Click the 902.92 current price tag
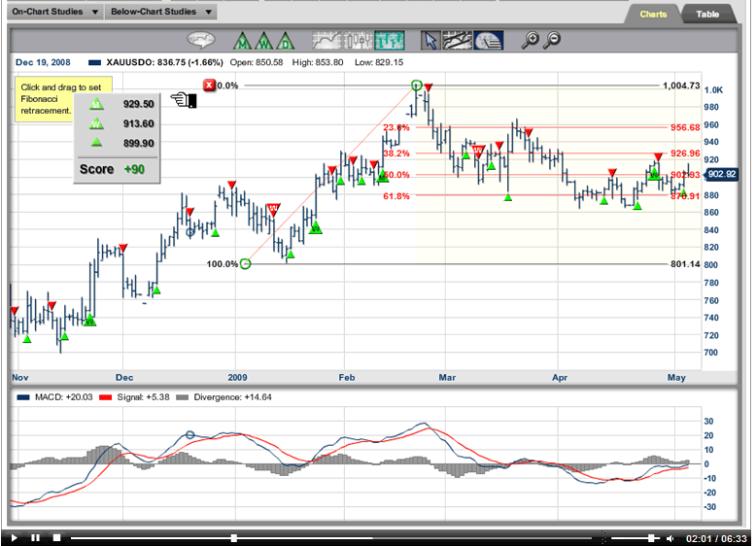The image size is (756, 546). click(x=722, y=174)
